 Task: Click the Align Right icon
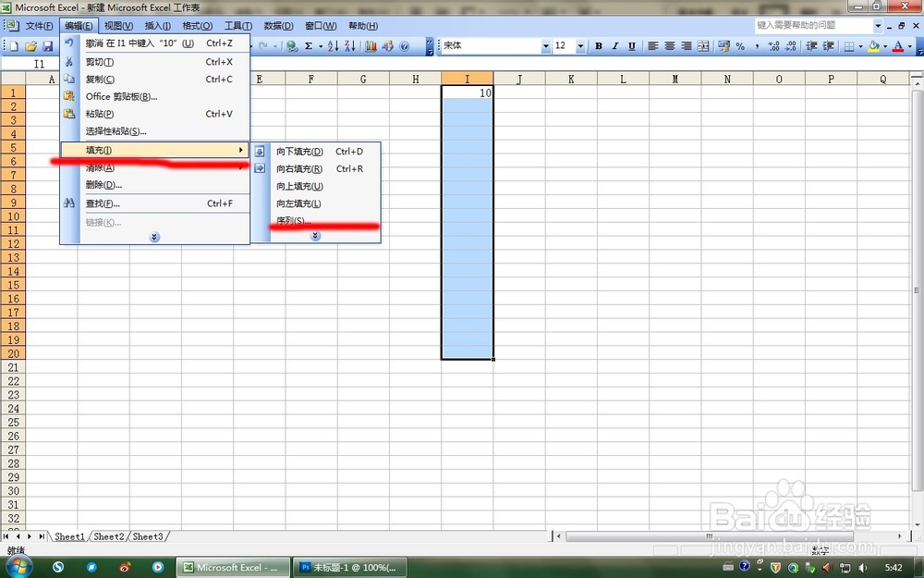pos(686,46)
